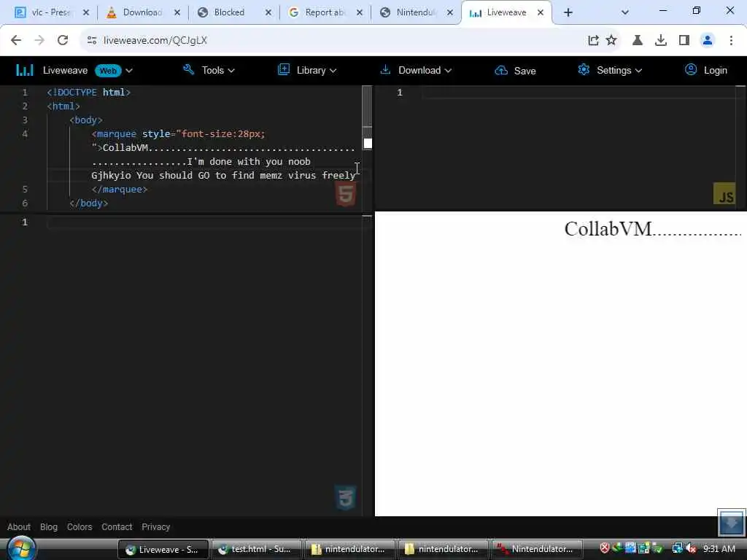
Task: Open the Blog footer link
Action: 49,526
